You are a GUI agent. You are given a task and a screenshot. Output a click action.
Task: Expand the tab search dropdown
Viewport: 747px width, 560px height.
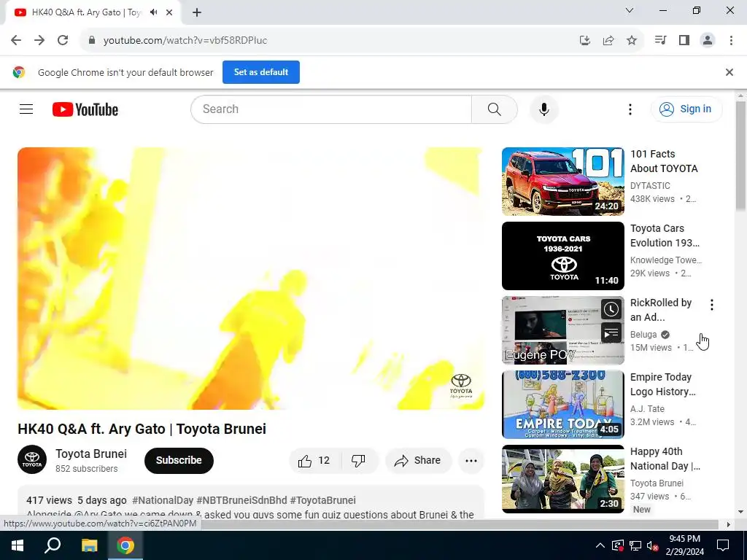(x=630, y=10)
